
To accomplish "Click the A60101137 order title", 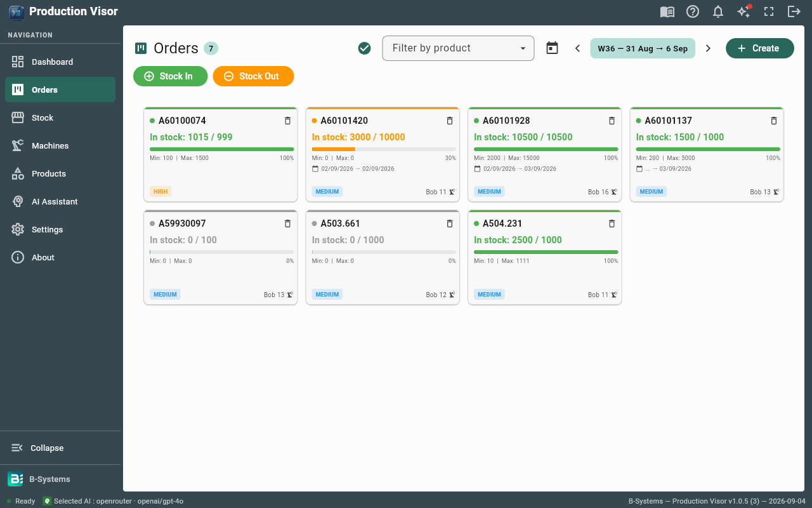I will pyautogui.click(x=668, y=121).
